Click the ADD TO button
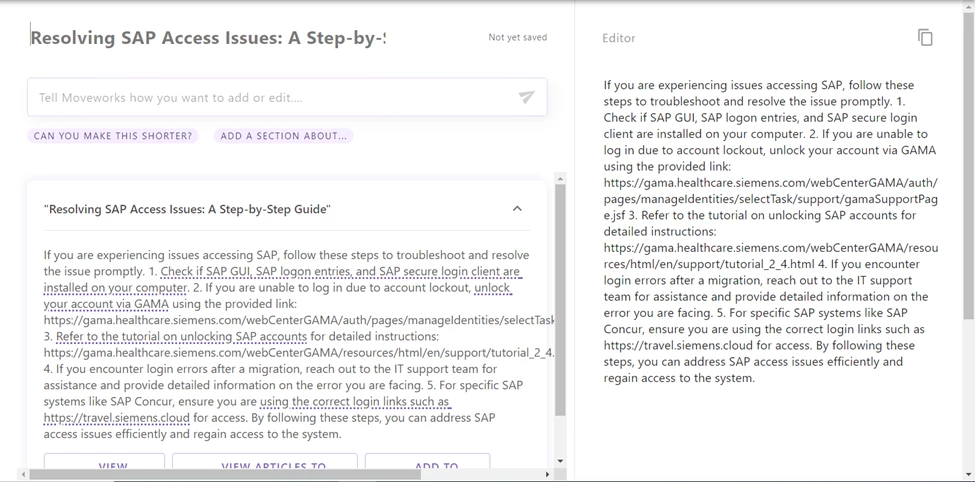 [x=427, y=462]
